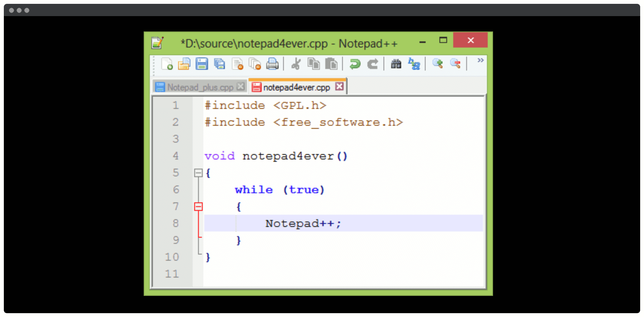
Task: Click the '<free_software.h>' include text
Action: (x=338, y=123)
